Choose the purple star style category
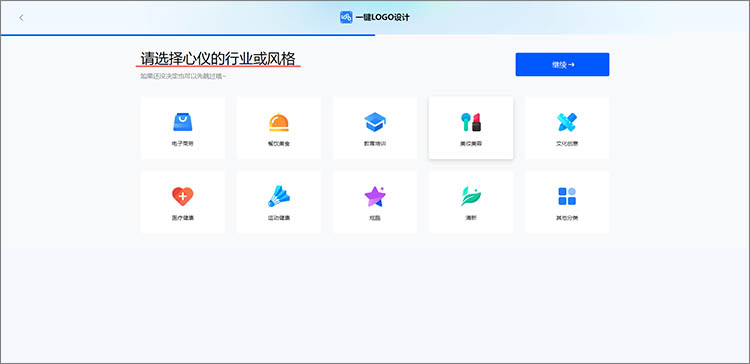 click(x=375, y=202)
